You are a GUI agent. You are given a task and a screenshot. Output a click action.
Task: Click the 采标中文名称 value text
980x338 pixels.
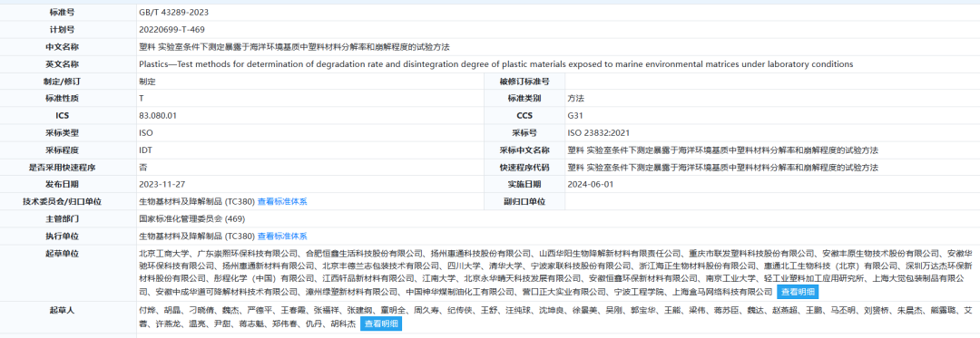(723, 150)
